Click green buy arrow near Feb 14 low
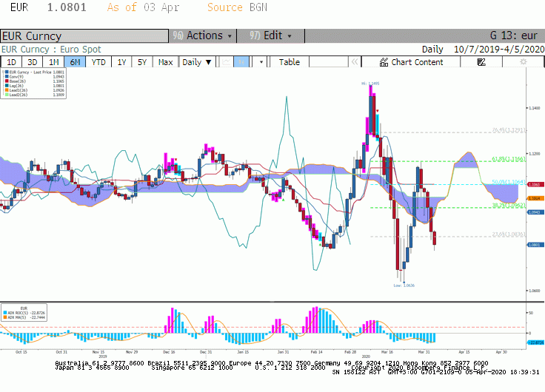 click(x=320, y=245)
